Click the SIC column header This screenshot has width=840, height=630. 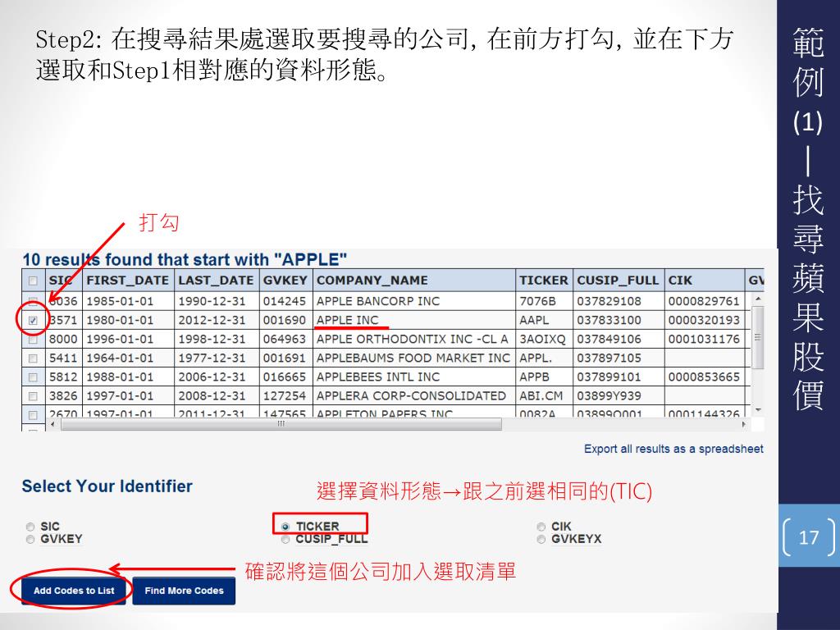click(63, 281)
